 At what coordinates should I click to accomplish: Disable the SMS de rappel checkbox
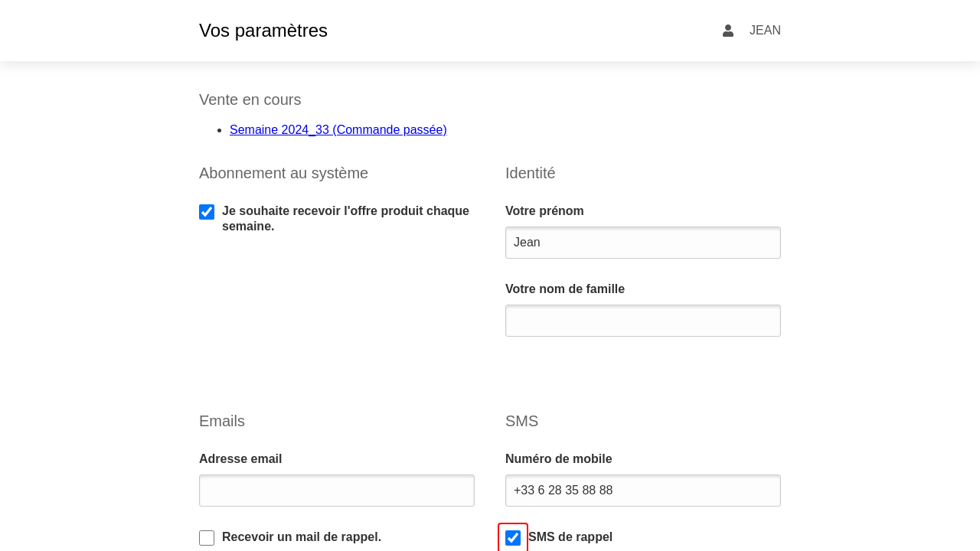pyautogui.click(x=513, y=538)
